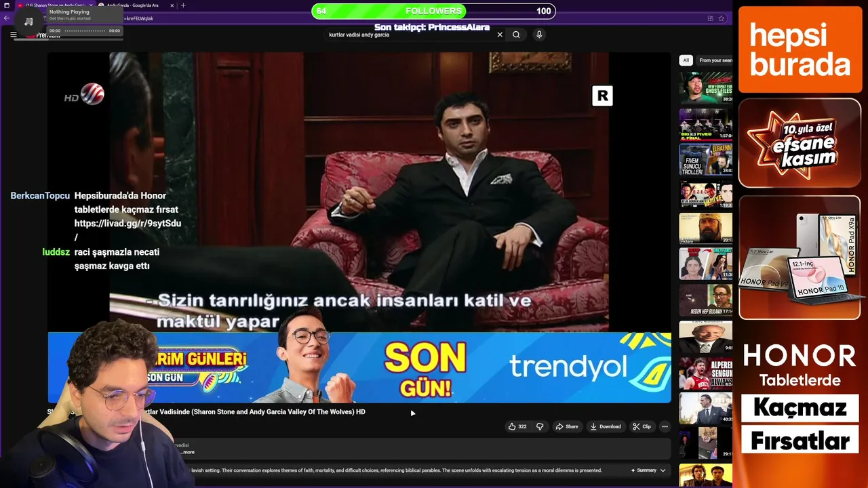868x488 pixels.
Task: Click the 11:38 two-women suggested video
Action: click(x=706, y=264)
